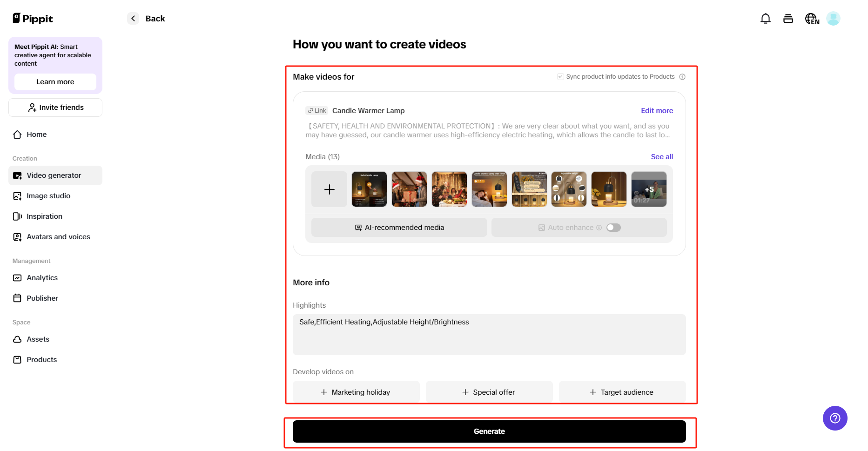Go to Products in the sidebar

tap(55, 360)
